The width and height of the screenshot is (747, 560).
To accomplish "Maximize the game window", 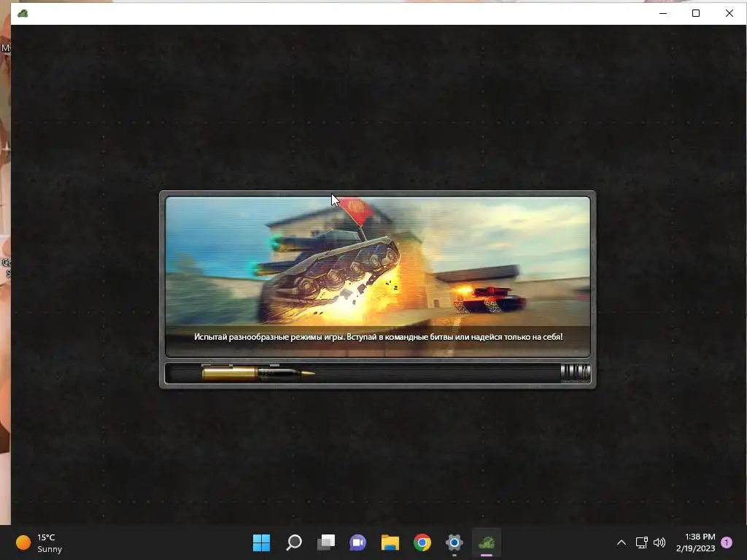I will coord(695,13).
